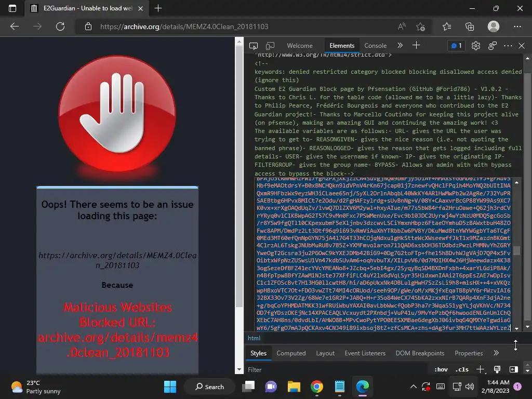Switch to the Elements tab
The width and height of the screenshot is (532, 399).
pos(342,46)
